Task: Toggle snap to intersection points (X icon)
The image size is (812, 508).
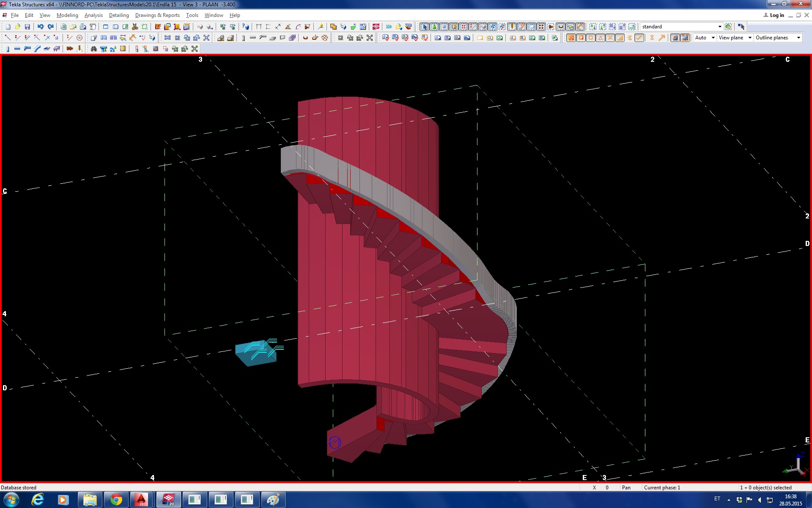Action: coord(610,38)
